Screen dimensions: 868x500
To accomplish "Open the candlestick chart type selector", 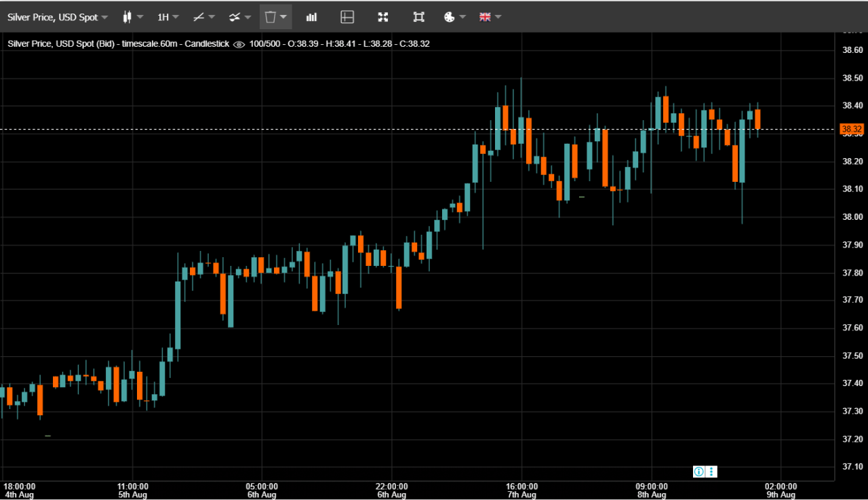I will (132, 17).
